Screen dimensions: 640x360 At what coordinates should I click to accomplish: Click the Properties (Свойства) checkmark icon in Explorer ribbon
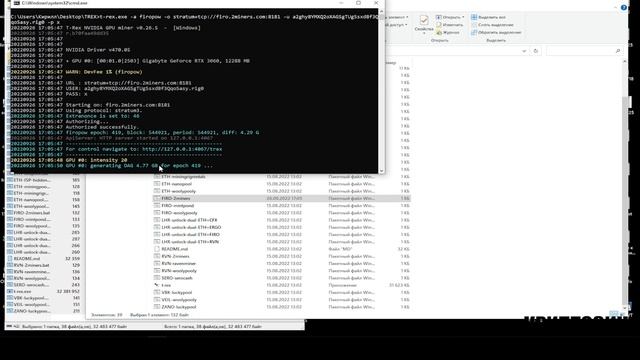tap(424, 20)
